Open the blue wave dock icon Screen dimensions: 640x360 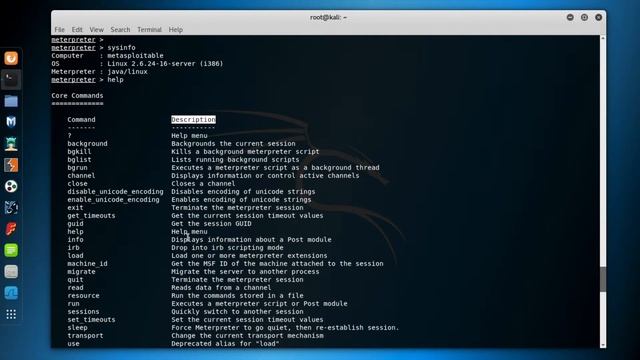click(11, 293)
